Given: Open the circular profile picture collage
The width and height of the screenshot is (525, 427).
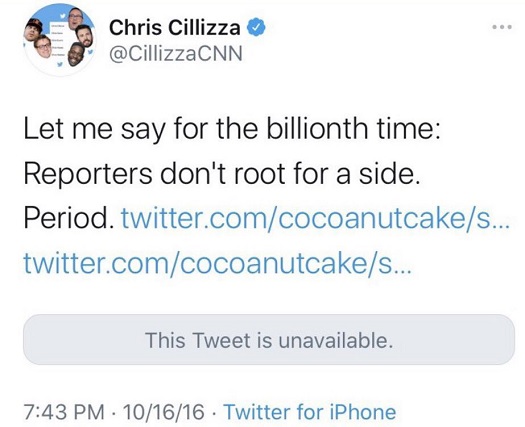Looking at the screenshot, I should click(60, 40).
